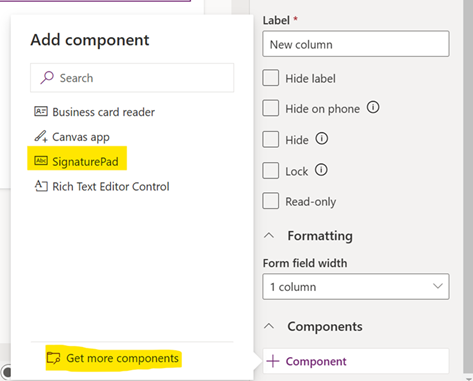Toggle the Lock checkbox
This screenshot has height=381, width=473.
[x=270, y=170]
